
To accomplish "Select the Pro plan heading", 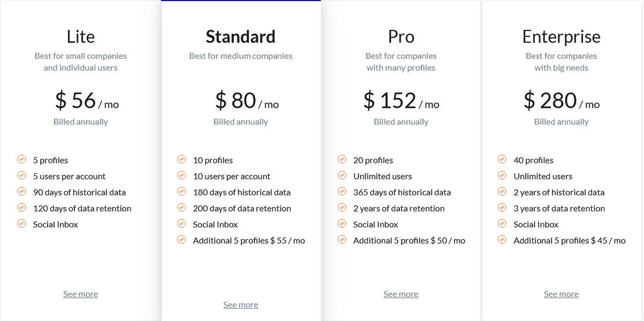I will [x=401, y=37].
